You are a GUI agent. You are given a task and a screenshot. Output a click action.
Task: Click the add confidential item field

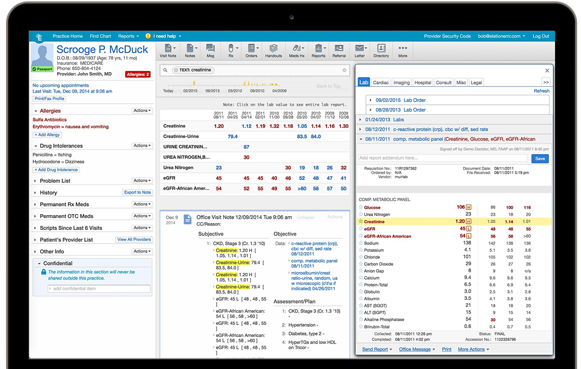click(x=99, y=288)
